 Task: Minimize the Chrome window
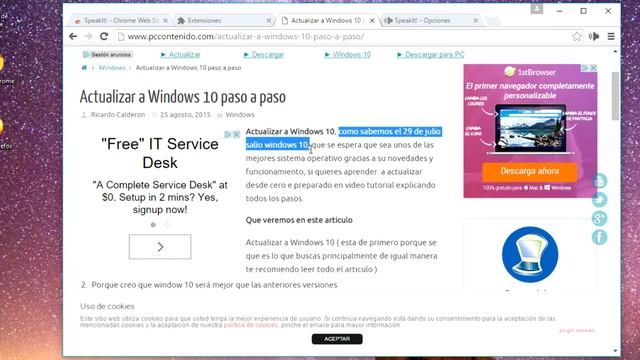pyautogui.click(x=559, y=11)
